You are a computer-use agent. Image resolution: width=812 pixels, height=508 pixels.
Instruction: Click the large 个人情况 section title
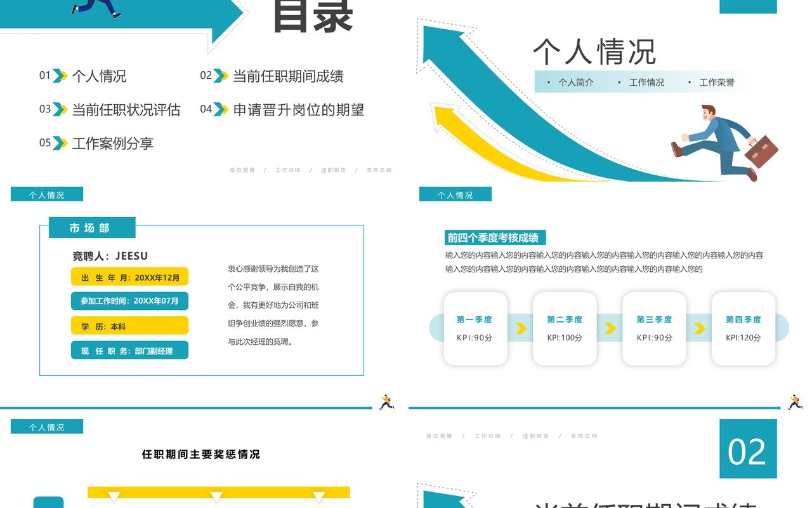594,52
